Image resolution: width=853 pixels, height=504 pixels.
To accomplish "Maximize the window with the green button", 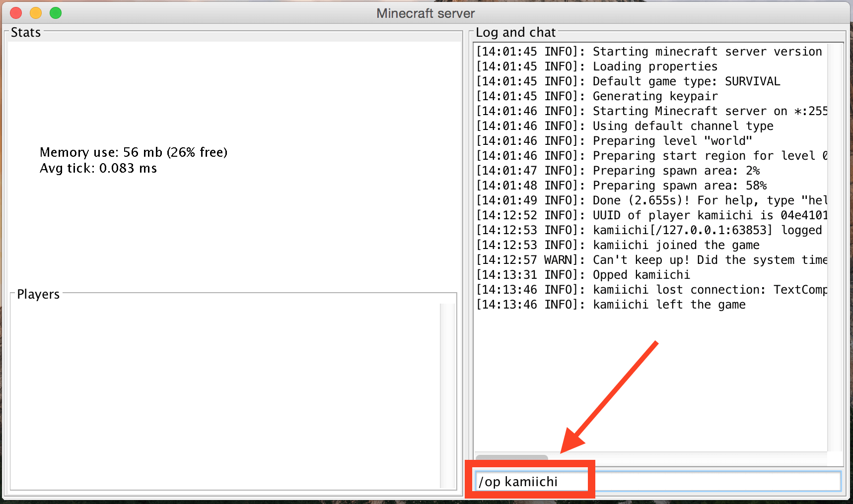I will [56, 13].
